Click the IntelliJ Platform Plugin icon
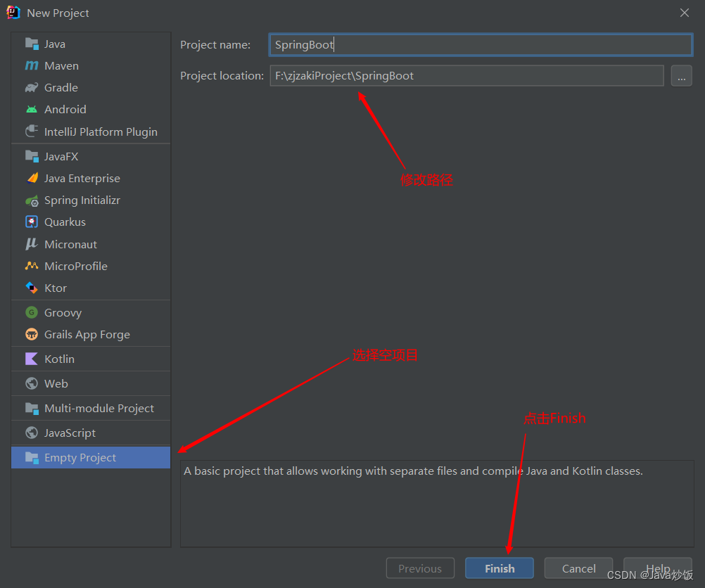This screenshot has width=705, height=588. point(32,132)
